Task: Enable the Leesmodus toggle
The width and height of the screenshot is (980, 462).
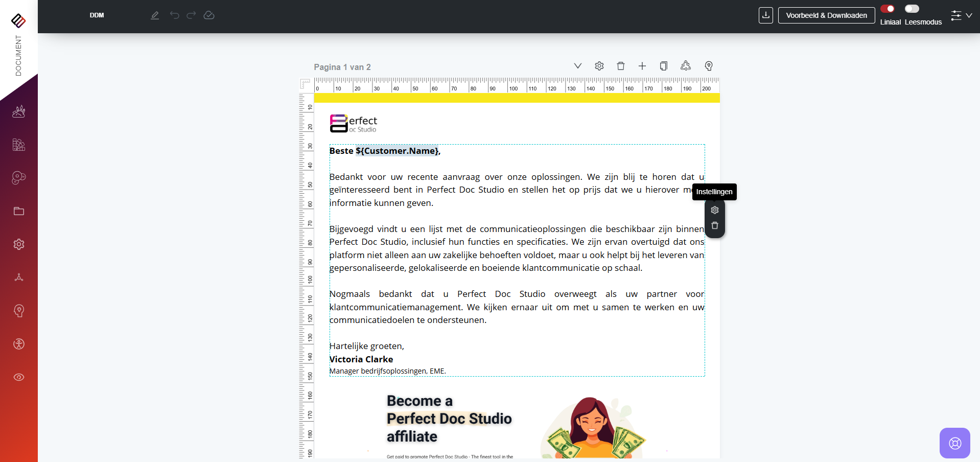Action: pyautogui.click(x=912, y=9)
